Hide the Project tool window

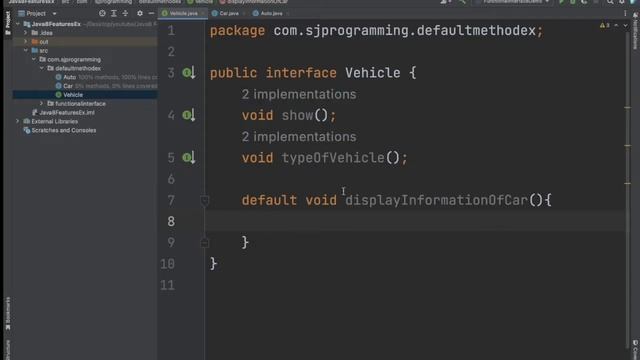151,13
